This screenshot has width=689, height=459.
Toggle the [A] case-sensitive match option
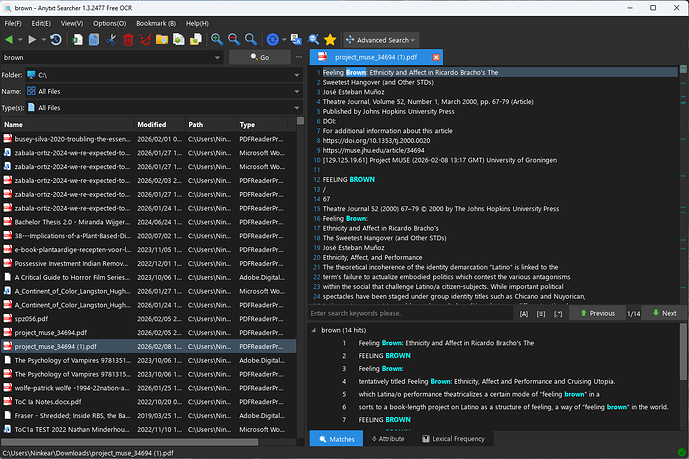click(x=523, y=313)
